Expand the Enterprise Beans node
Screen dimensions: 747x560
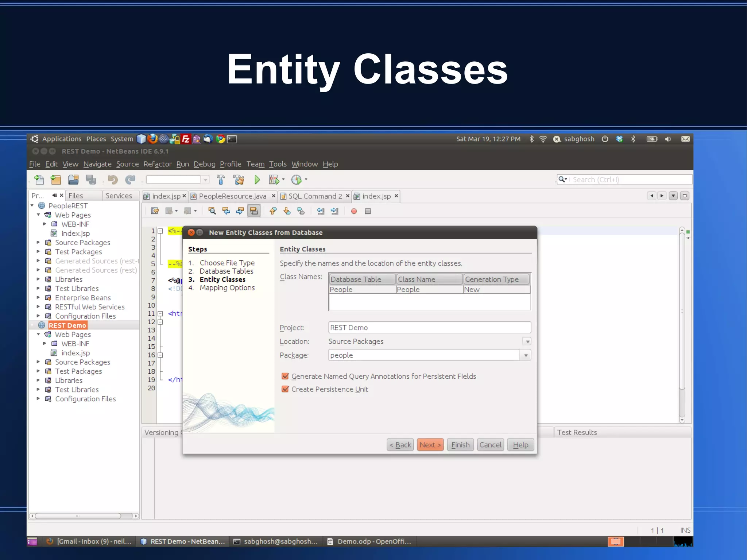[38, 297]
